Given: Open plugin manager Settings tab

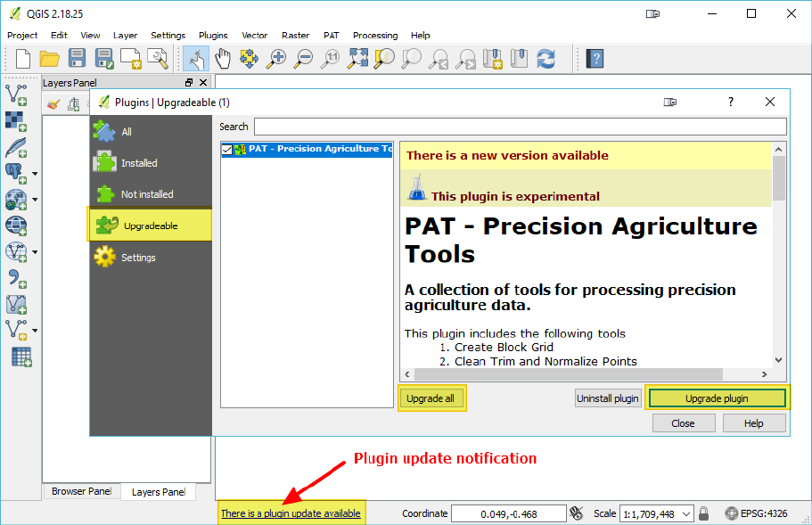Looking at the screenshot, I should pos(151,258).
